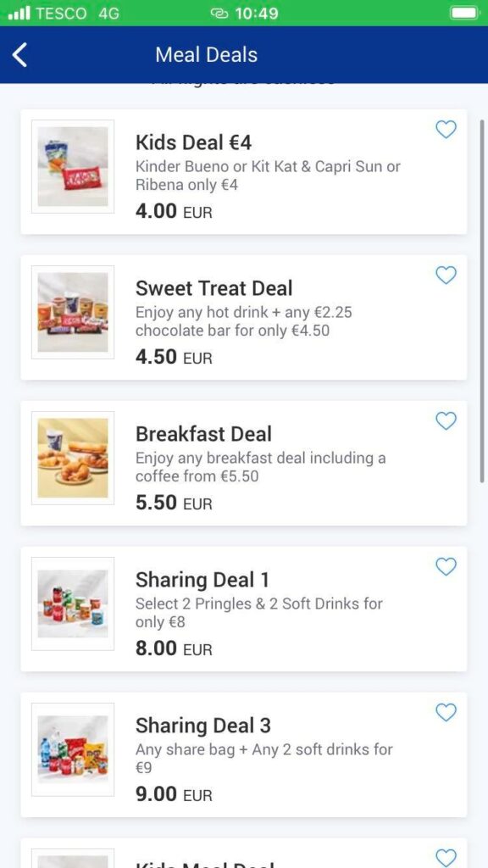Choose the Breakfast Deal item
Screen dimensions: 488x868
click(244, 464)
